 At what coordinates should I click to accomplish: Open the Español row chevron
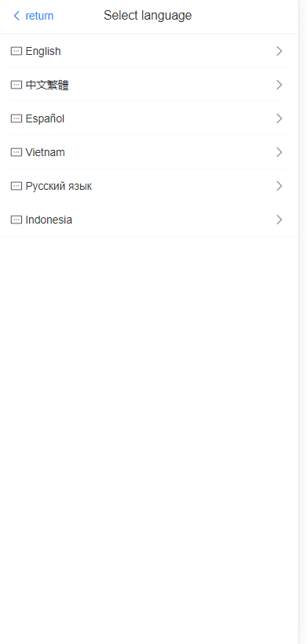point(280,118)
